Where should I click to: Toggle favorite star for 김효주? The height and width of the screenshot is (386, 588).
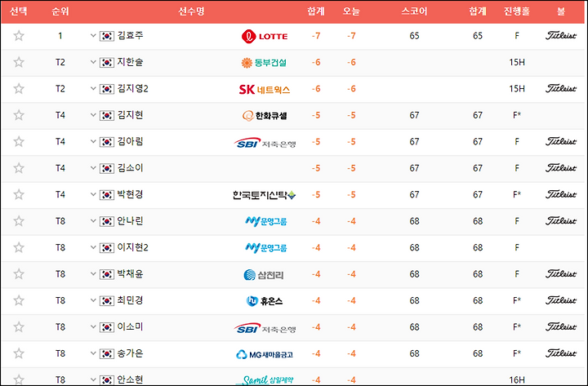click(x=19, y=36)
